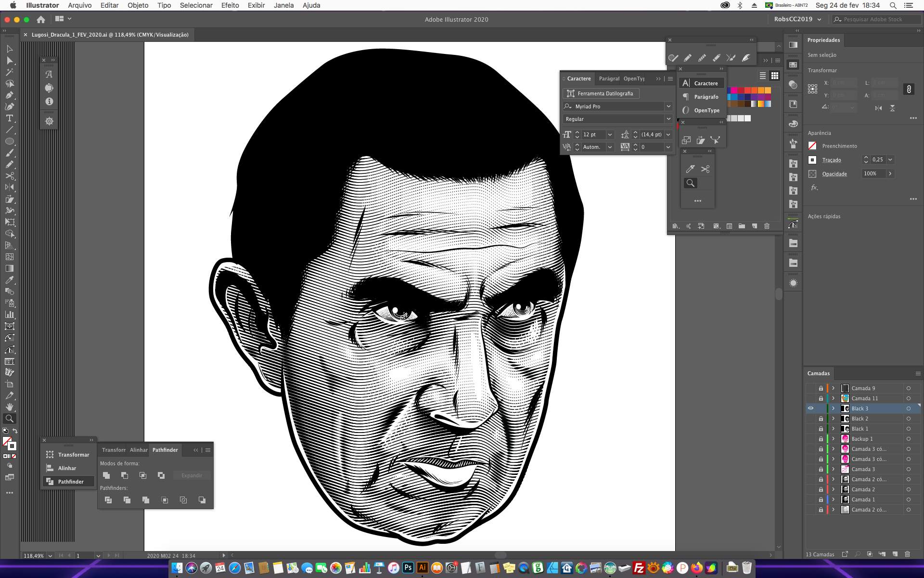Click the Opacidade link in Aparência
Image resolution: width=924 pixels, height=578 pixels.
[834, 174]
